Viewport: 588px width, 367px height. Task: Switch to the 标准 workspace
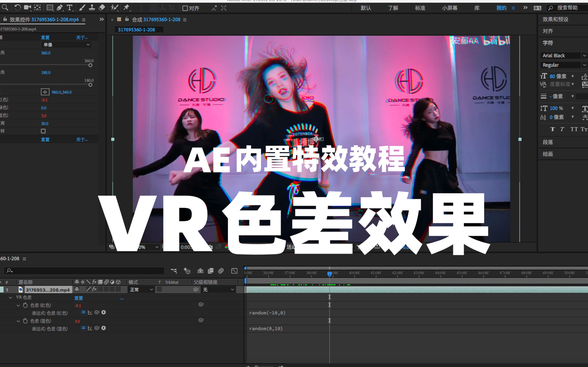tap(420, 8)
